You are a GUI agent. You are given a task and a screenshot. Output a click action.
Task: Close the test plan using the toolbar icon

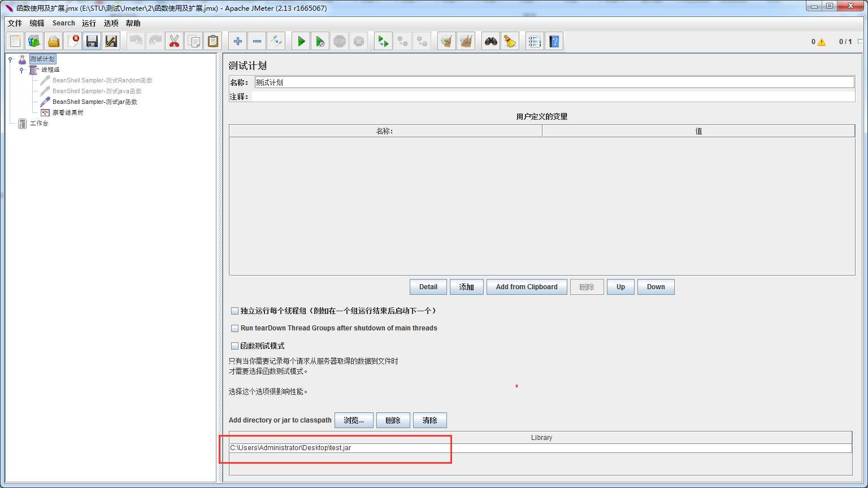tap(73, 41)
